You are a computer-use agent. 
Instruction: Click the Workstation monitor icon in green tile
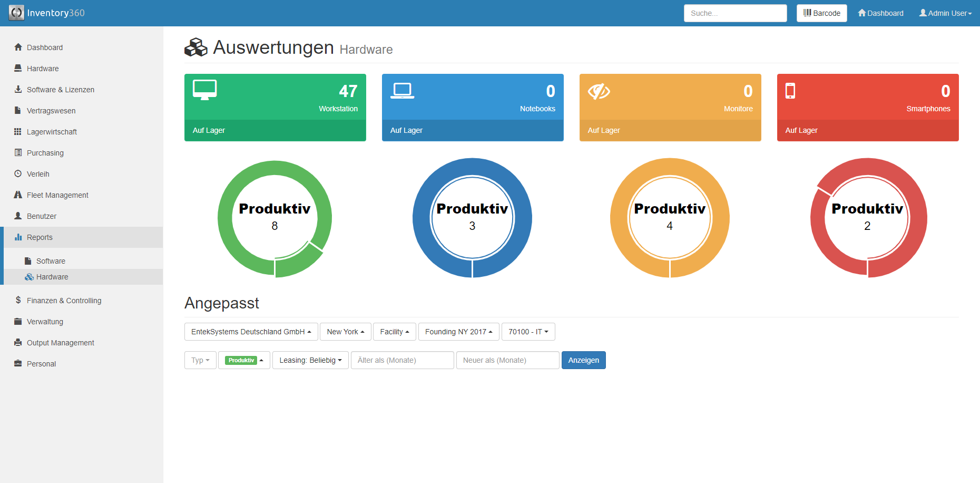pos(204,90)
